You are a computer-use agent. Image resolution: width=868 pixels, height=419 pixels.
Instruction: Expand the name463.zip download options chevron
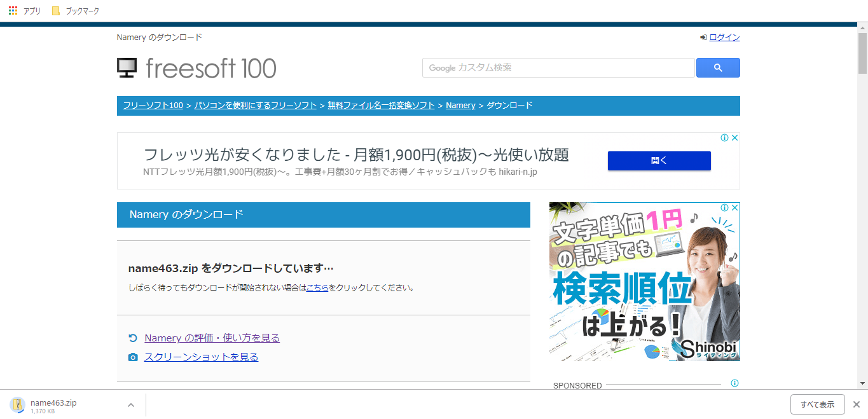pyautogui.click(x=130, y=405)
